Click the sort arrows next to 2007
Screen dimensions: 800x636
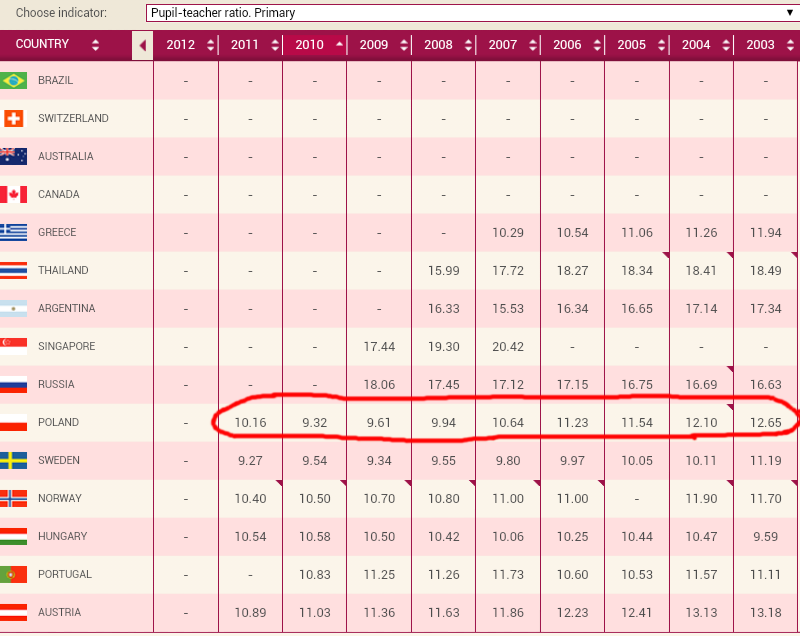(x=531, y=45)
